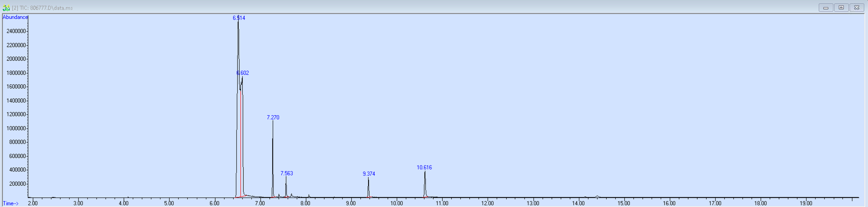Click the 2000000 abundance tick value

pos(16,59)
